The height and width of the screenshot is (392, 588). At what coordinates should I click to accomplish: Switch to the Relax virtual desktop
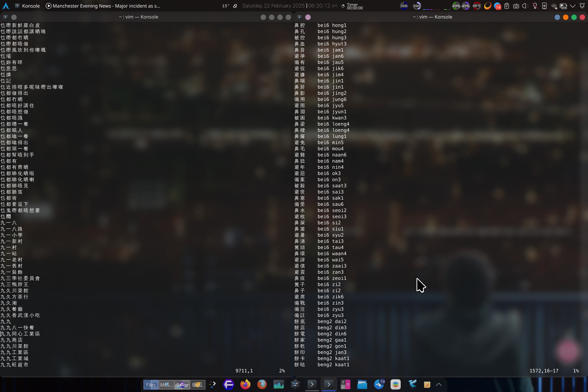[x=182, y=385]
